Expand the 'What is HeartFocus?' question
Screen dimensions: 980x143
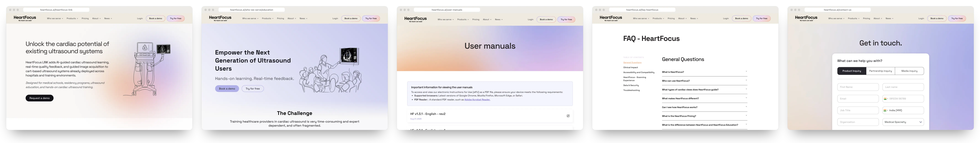[x=705, y=72]
